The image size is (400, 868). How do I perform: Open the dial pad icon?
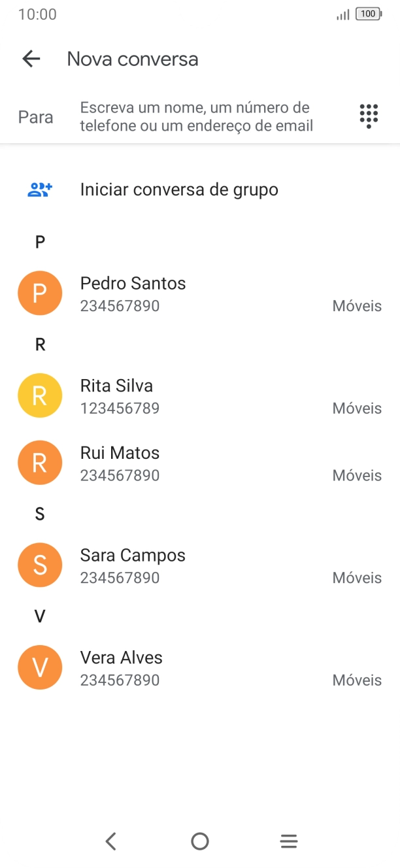pos(369,115)
